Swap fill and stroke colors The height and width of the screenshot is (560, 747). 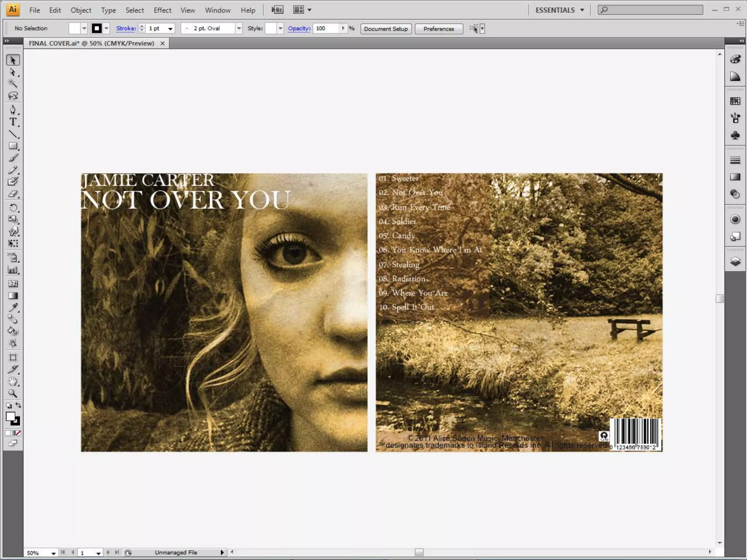pos(18,405)
